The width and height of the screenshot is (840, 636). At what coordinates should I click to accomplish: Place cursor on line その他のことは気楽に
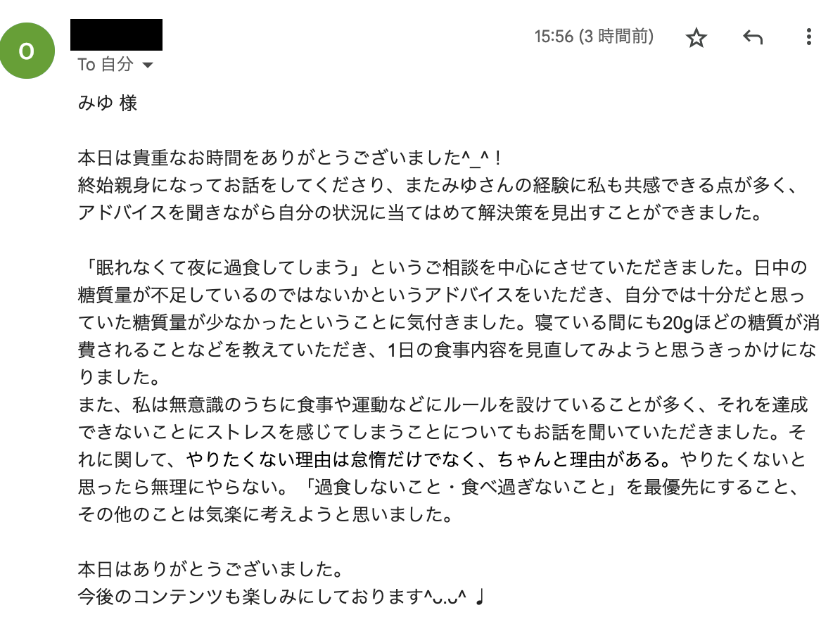[266, 514]
